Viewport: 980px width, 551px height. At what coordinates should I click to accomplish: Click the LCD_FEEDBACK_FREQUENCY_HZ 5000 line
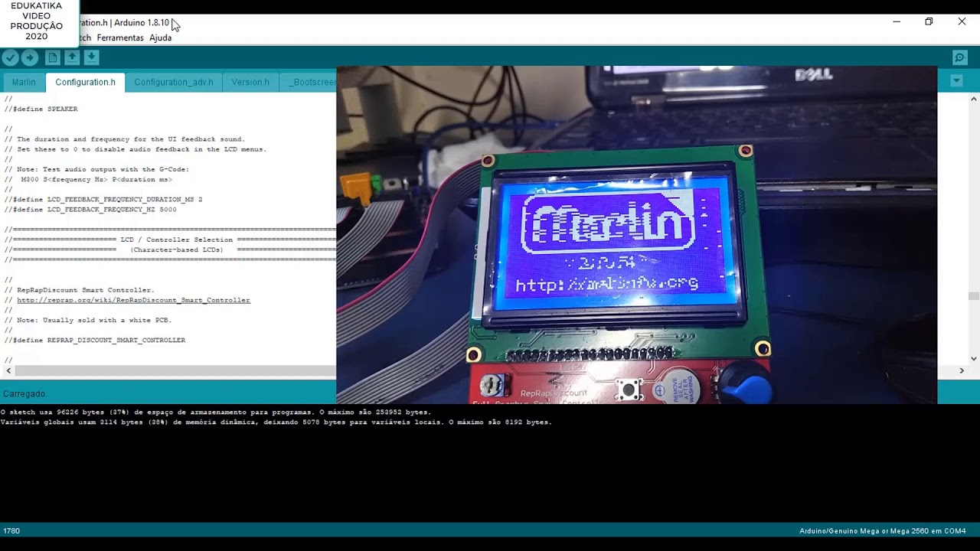[x=90, y=209]
